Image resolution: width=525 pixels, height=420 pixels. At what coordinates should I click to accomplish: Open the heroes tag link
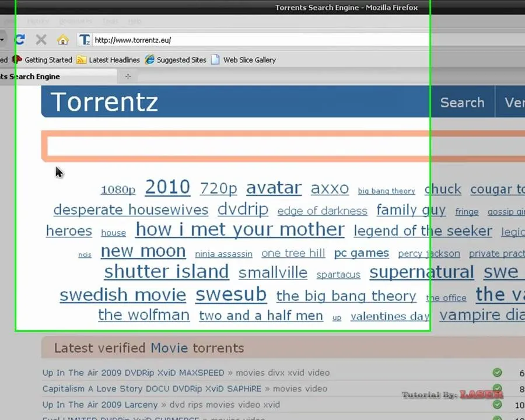(x=69, y=231)
